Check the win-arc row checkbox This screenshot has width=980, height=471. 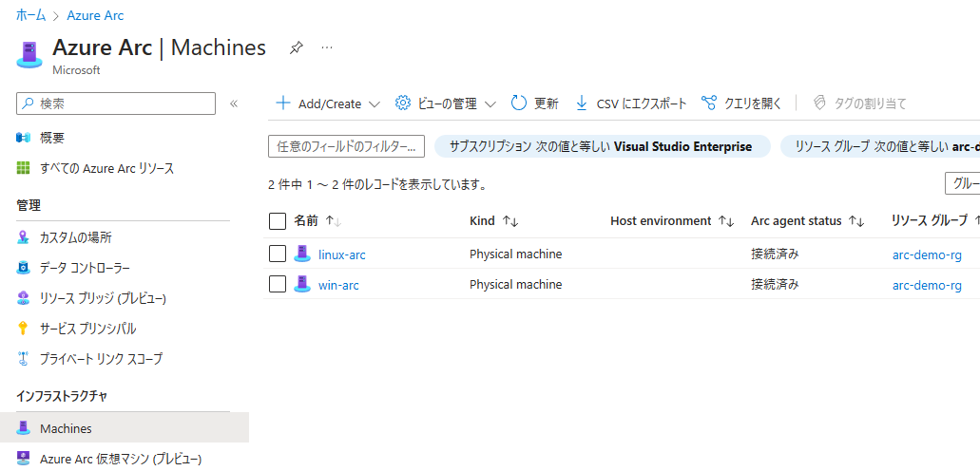(x=278, y=284)
